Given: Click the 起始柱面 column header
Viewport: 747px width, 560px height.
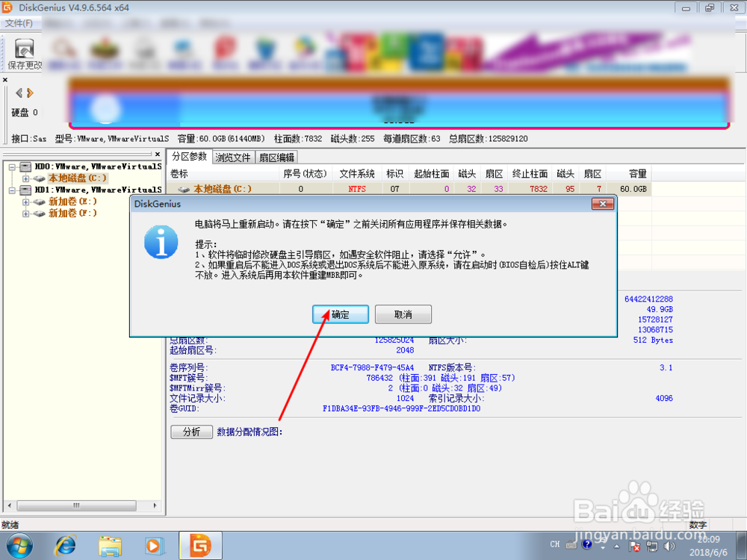Looking at the screenshot, I should coord(431,174).
